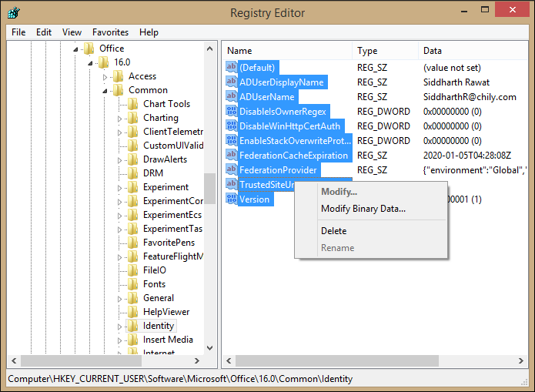Image resolution: width=535 pixels, height=392 pixels.
Task: Click the DWORD icon beside EnableStackOverwriteProt...
Action: pyautogui.click(x=232, y=140)
